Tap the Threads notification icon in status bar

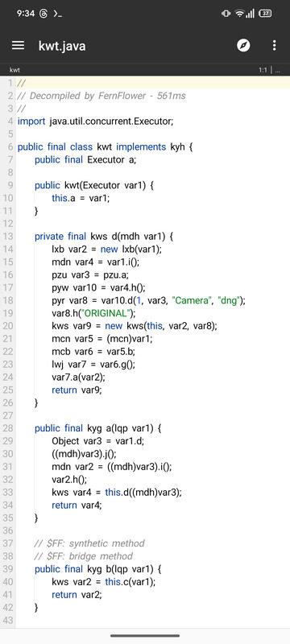[x=43, y=13]
